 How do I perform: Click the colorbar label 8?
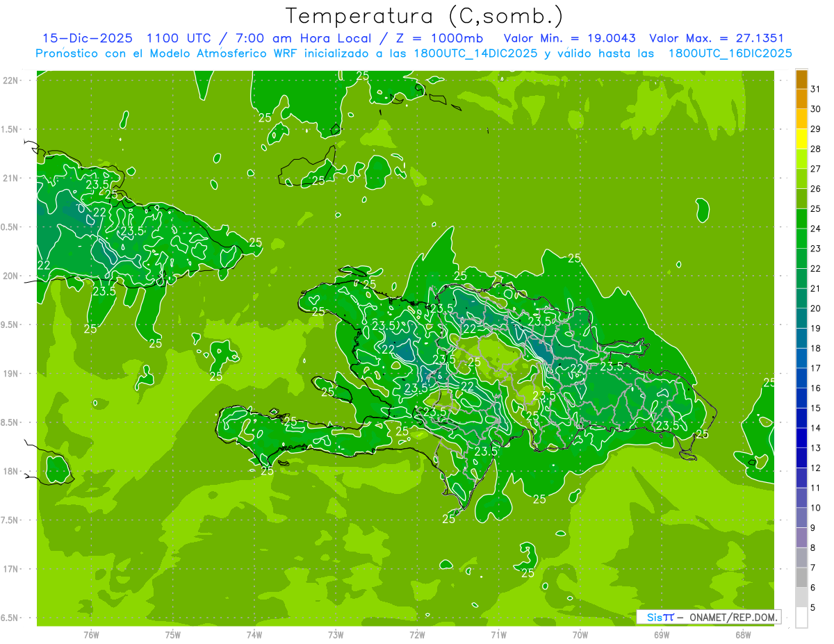pyautogui.click(x=813, y=548)
